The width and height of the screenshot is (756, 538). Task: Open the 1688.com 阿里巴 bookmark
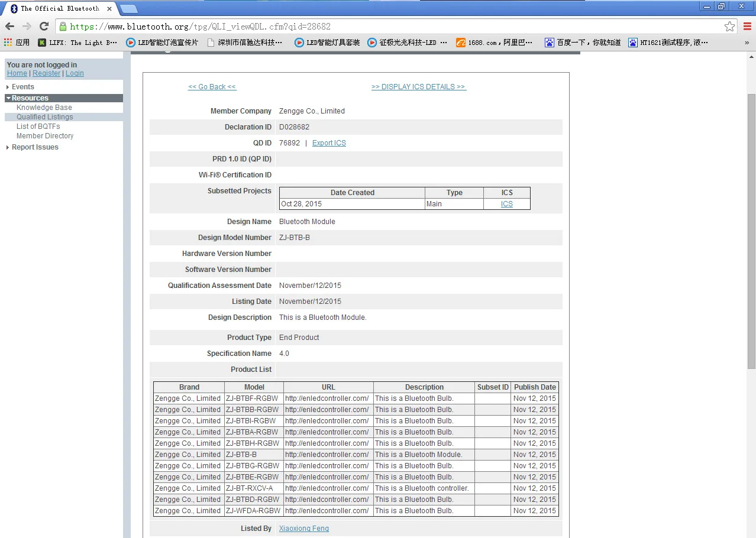[x=495, y=43]
